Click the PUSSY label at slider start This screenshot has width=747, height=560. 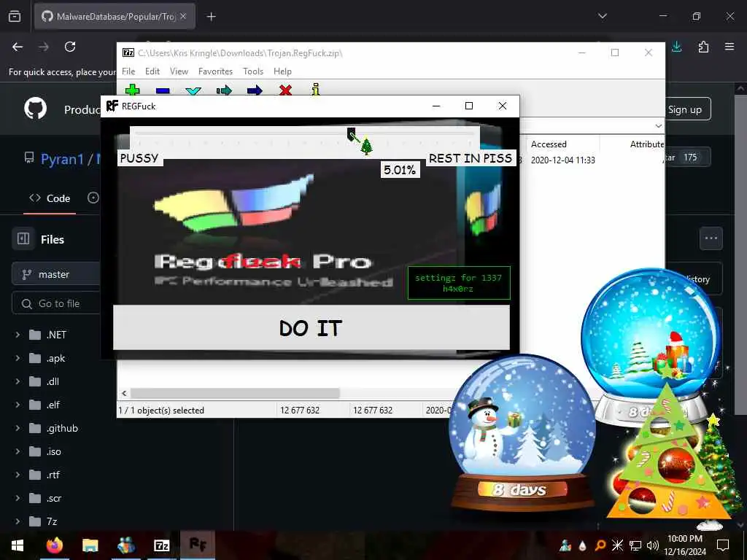(x=139, y=158)
